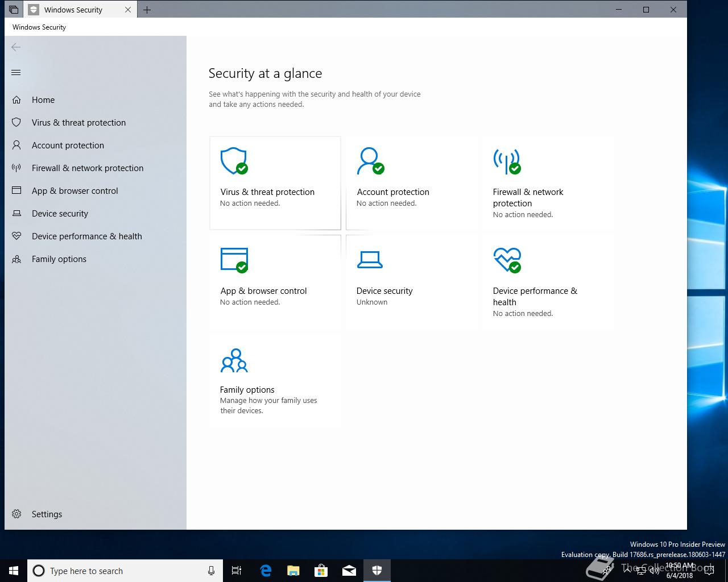This screenshot has height=582, width=728.
Task: Click the Family options tile title
Action: coord(247,390)
